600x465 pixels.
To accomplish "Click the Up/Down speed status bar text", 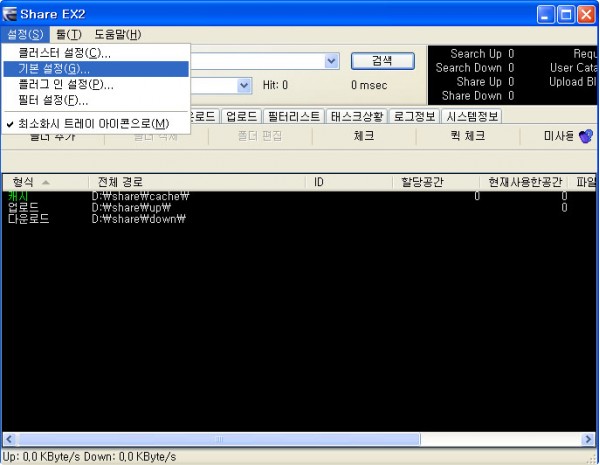I will 90,457.
